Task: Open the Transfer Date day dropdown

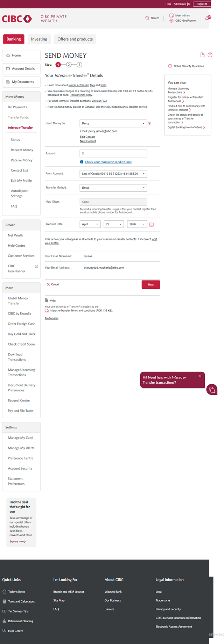Action: click(114, 224)
